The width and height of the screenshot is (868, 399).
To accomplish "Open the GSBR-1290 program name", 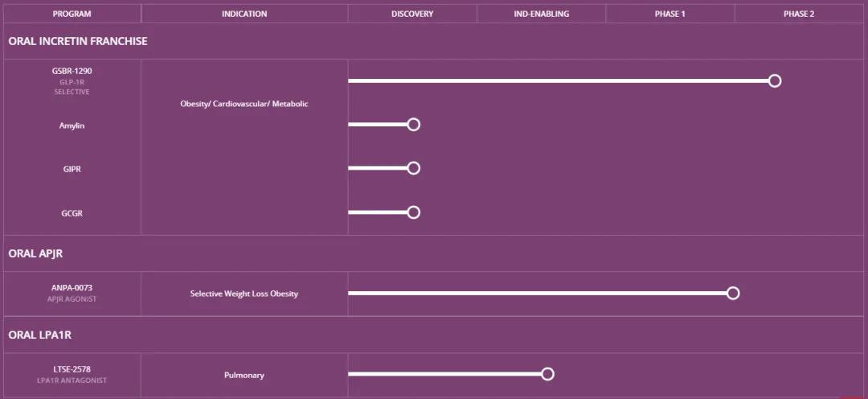I will (x=72, y=71).
